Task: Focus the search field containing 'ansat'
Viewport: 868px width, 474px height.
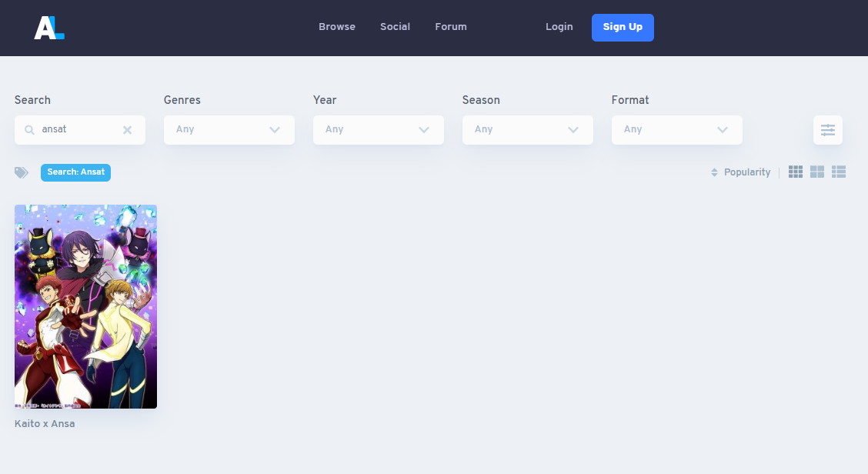Action: click(80, 130)
